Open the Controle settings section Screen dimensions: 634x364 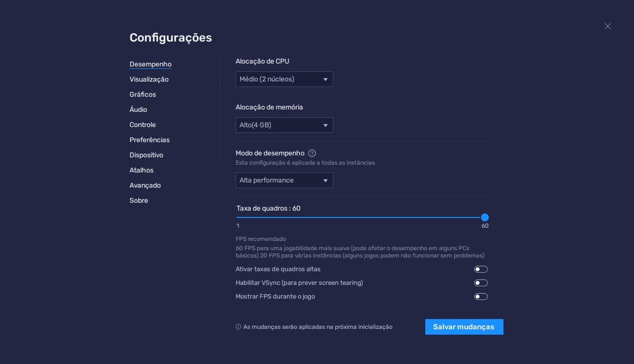pos(143,125)
